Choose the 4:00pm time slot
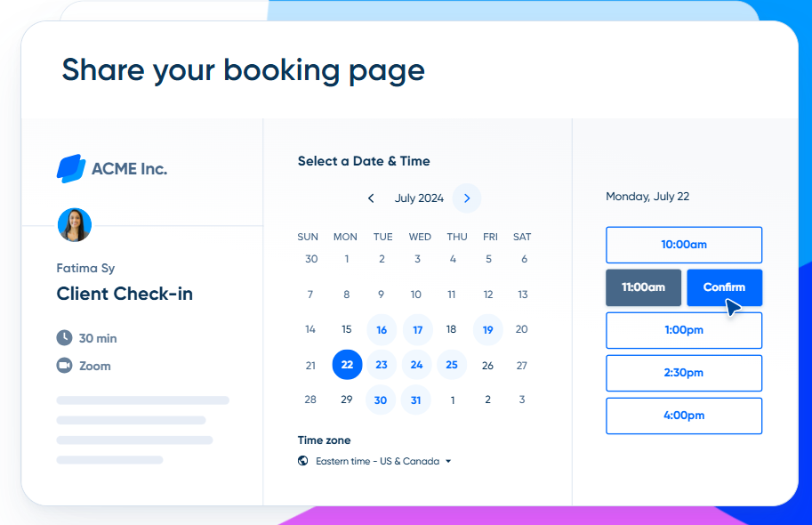Image resolution: width=812 pixels, height=525 pixels. (684, 416)
